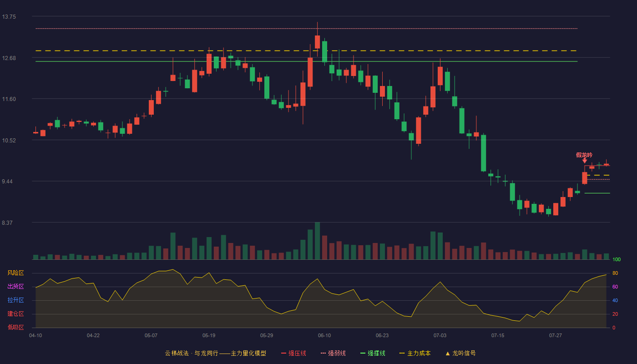The image size is (637, 364).
Task: Toggle the 强弱线 legend entry
Action: click(333, 353)
